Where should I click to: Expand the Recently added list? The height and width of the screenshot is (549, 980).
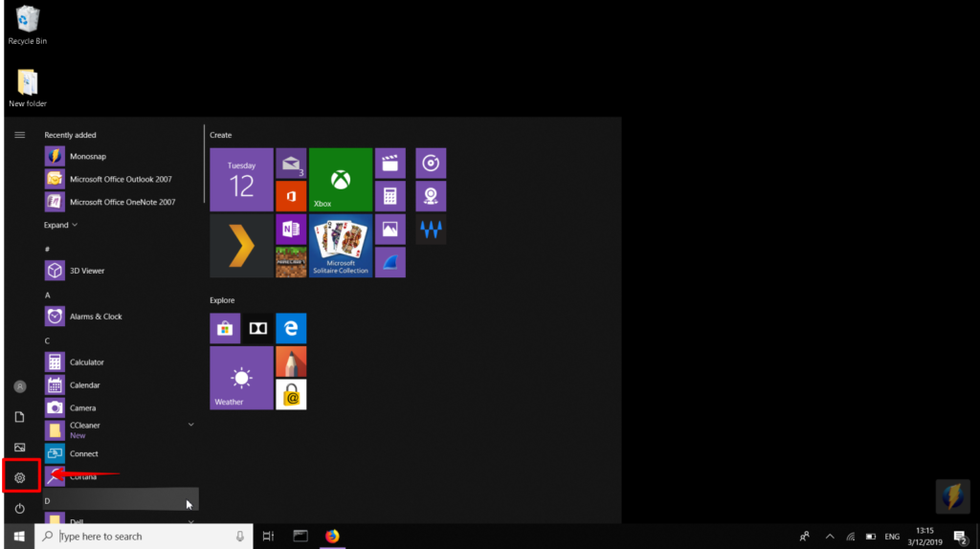pos(60,225)
